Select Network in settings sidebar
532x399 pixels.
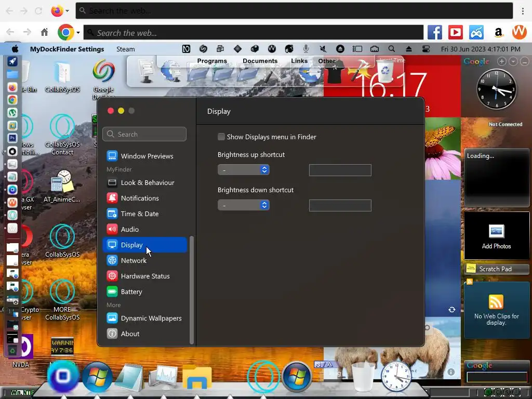(144, 261)
